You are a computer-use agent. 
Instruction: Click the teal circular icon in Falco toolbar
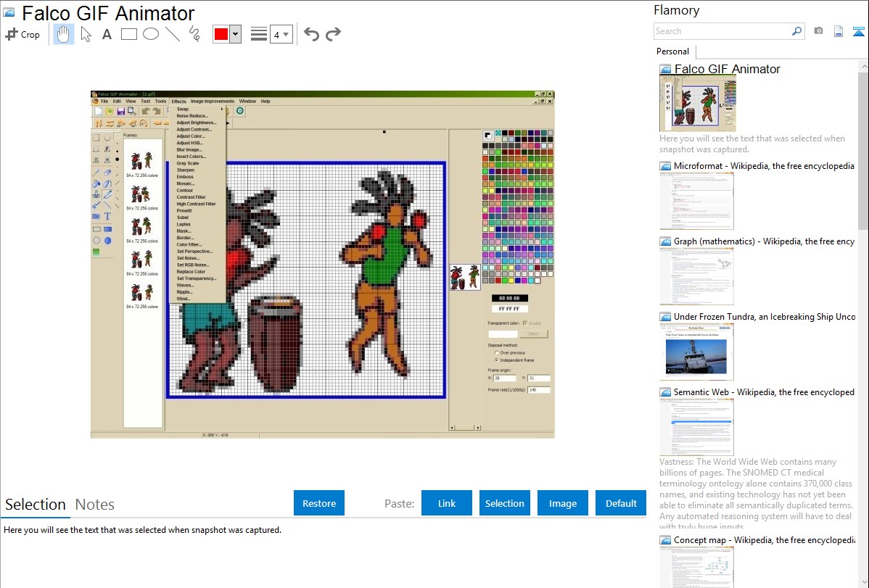pos(240,111)
